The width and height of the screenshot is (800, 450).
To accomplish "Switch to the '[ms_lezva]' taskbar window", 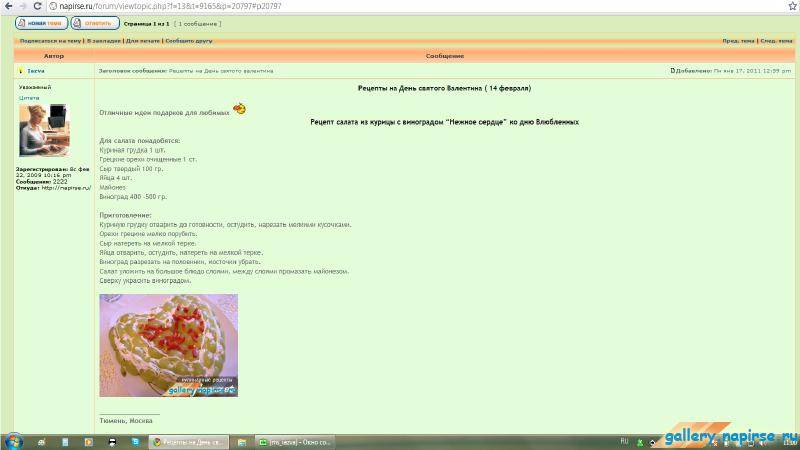I will 295,442.
